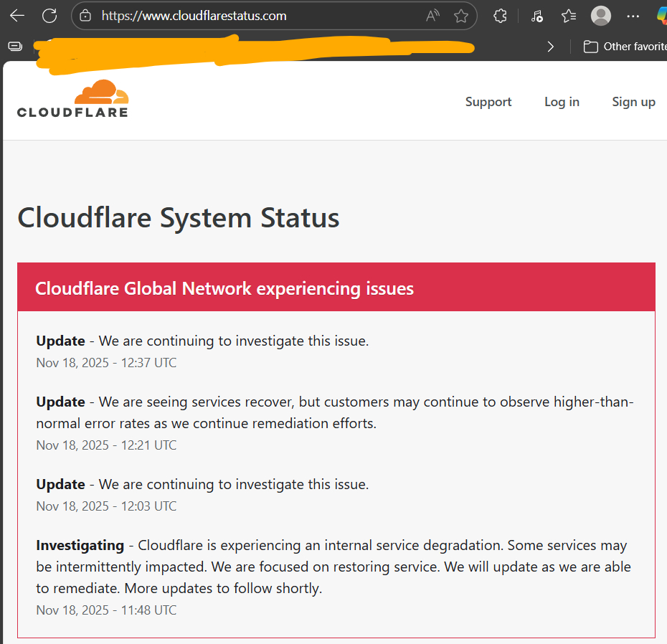
Task: Open the browser Extensions puzzle icon
Action: click(x=501, y=16)
